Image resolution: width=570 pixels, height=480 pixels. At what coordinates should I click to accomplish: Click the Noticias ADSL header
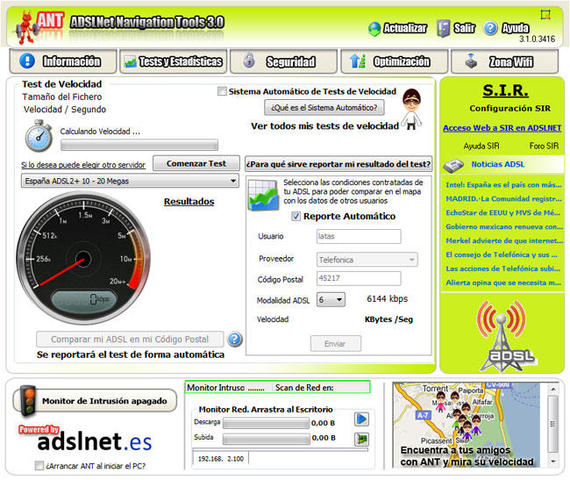[x=503, y=164]
